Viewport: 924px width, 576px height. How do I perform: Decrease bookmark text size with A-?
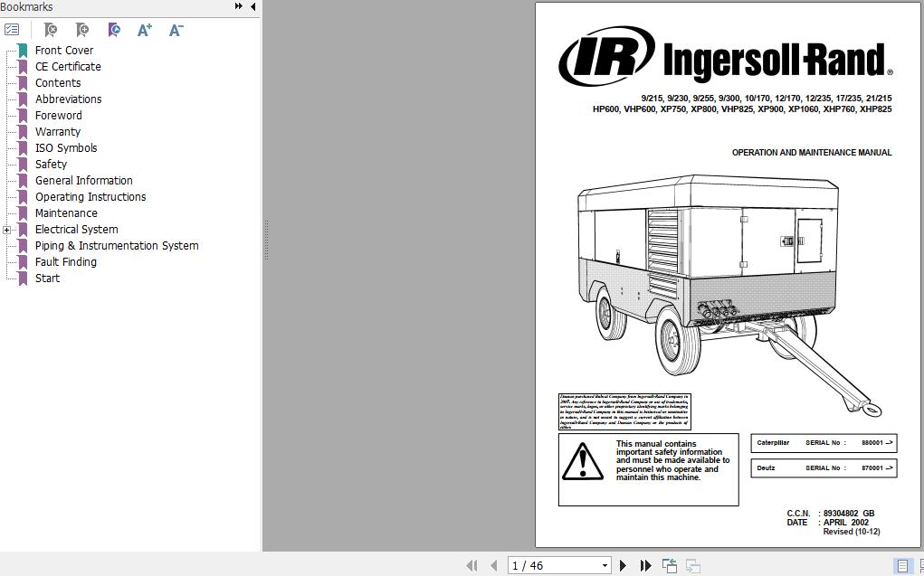point(176,30)
